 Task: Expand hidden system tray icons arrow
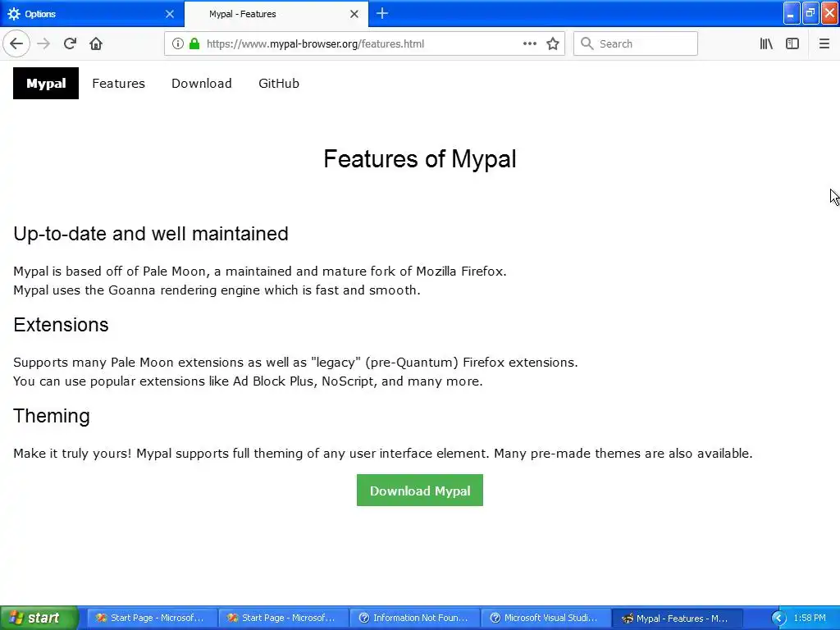point(778,619)
